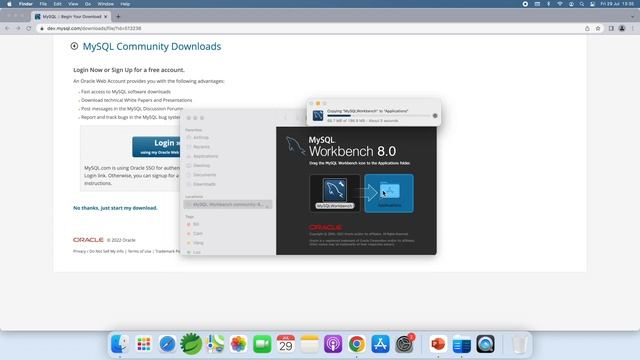Open Maps from the Dock
The height and width of the screenshot is (360, 640).
[x=215, y=344]
